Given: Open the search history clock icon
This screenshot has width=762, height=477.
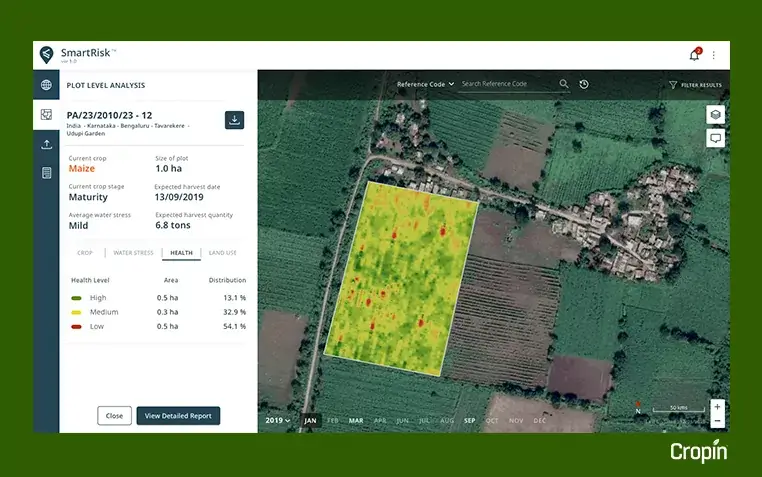Looking at the screenshot, I should point(583,85).
